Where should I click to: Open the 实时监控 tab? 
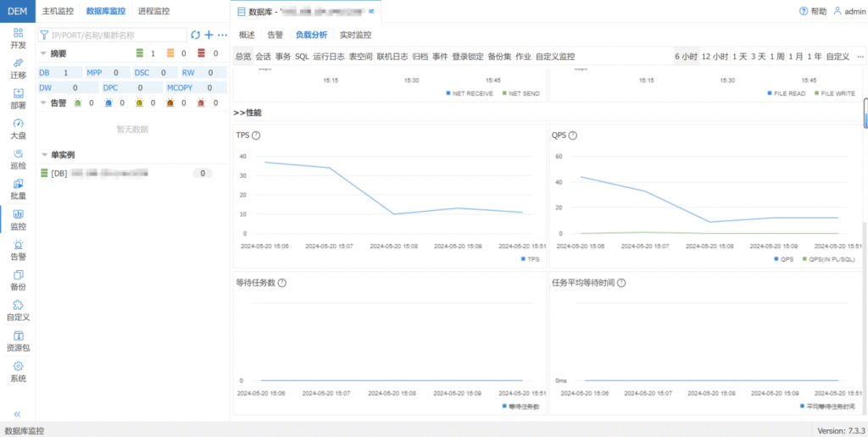[355, 35]
